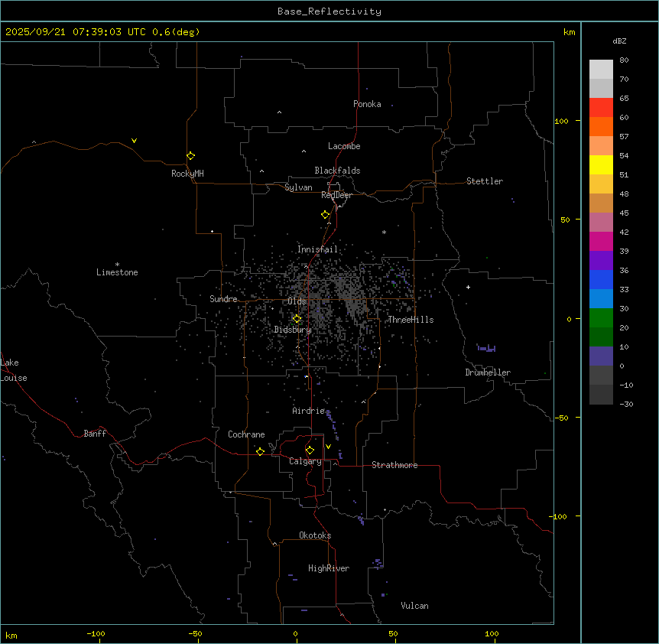This screenshot has width=659, height=644.
Task: Select the white plus marker north of Drumheller
Action: coord(468,287)
